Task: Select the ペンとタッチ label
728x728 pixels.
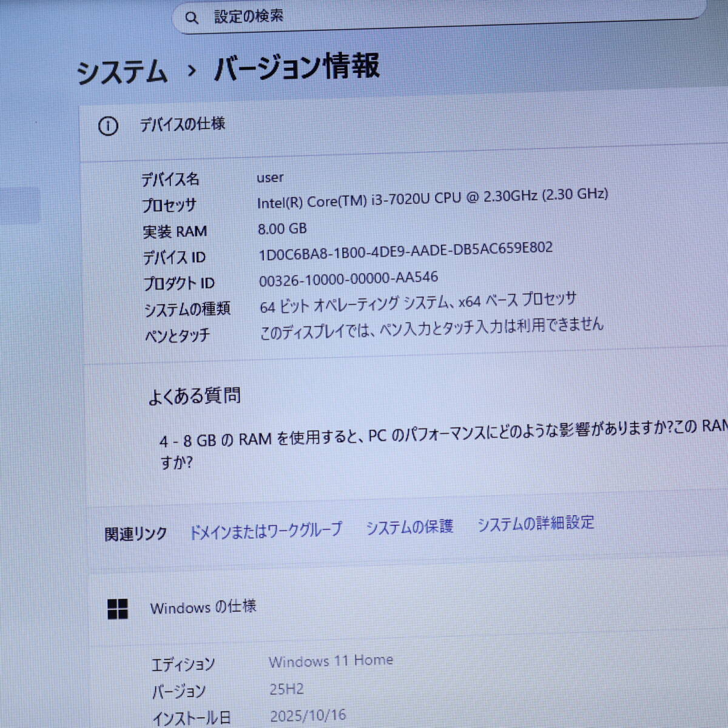Action: 177,335
